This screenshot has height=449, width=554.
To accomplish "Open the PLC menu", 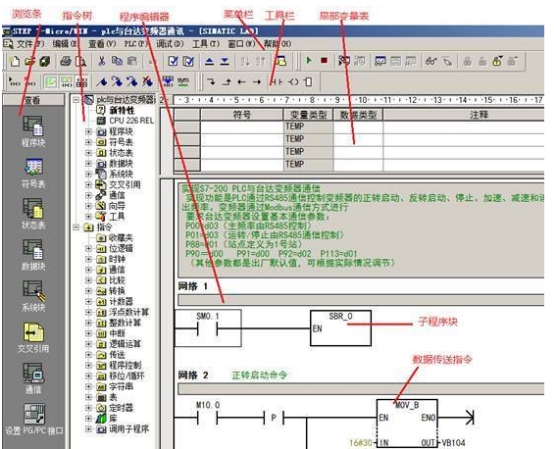I will tap(136, 44).
